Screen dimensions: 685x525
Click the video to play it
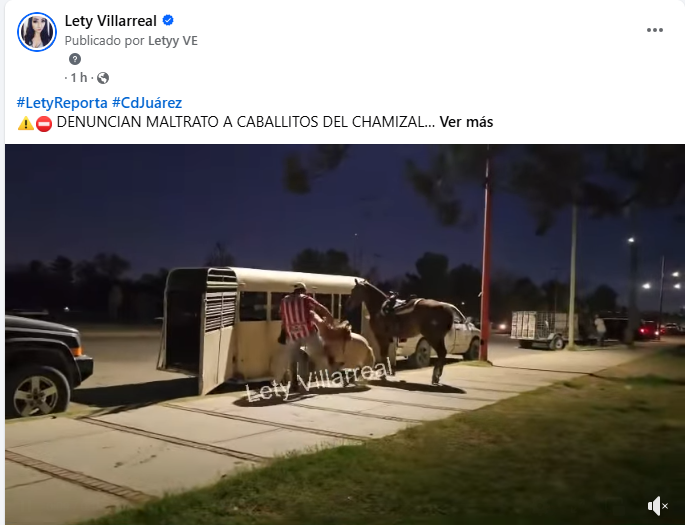[x=345, y=335]
